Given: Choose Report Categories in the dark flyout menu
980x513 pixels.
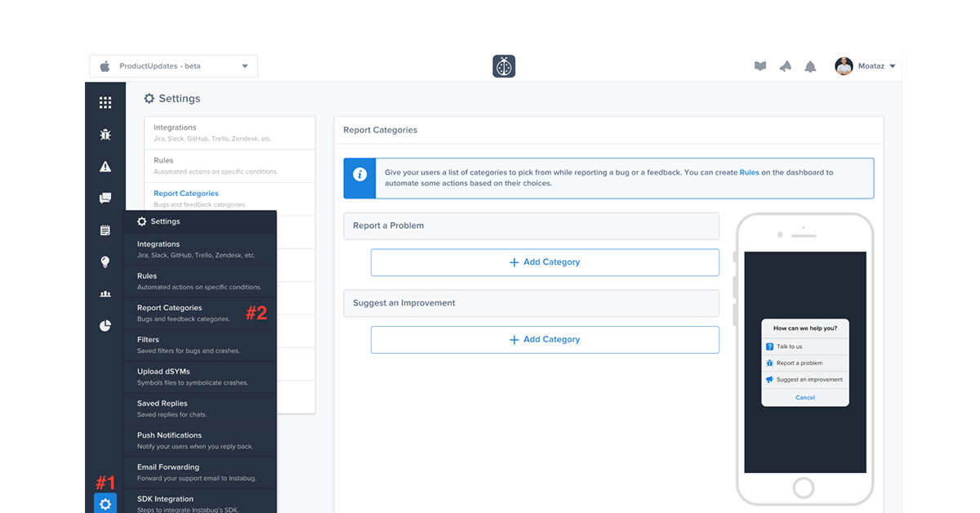Looking at the screenshot, I should coord(201,313).
